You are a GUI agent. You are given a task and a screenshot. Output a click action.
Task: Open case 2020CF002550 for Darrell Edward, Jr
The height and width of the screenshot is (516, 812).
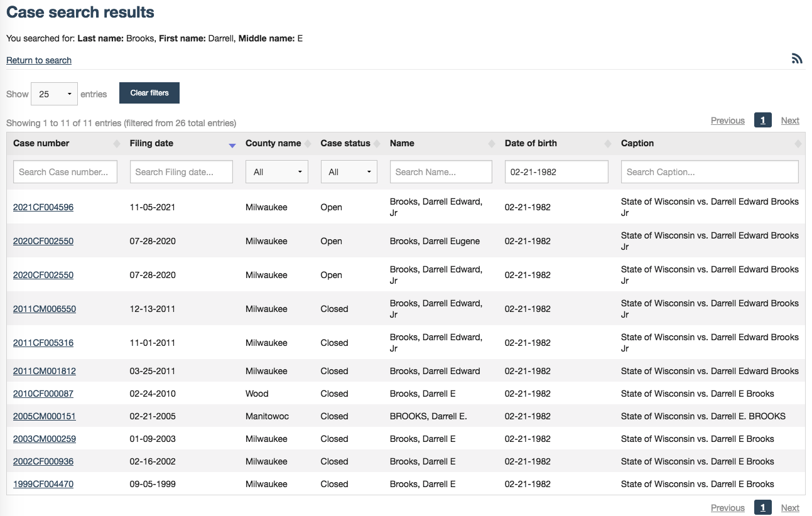[x=43, y=275]
